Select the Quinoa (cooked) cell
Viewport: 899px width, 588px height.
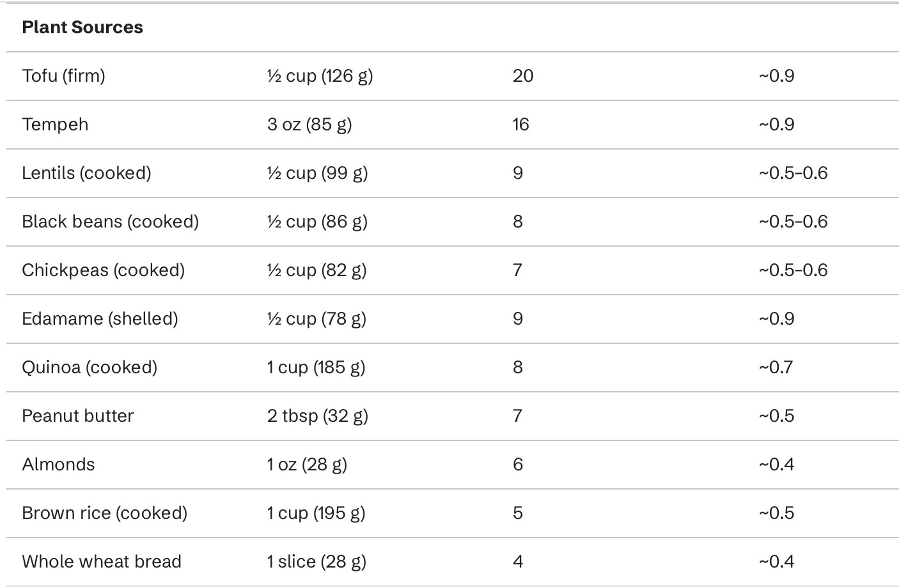tap(90, 367)
